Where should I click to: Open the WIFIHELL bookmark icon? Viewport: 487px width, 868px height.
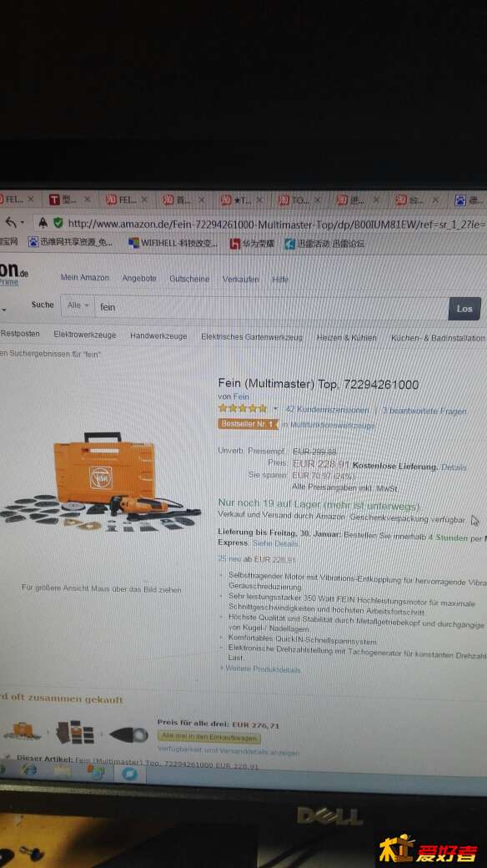[133, 243]
